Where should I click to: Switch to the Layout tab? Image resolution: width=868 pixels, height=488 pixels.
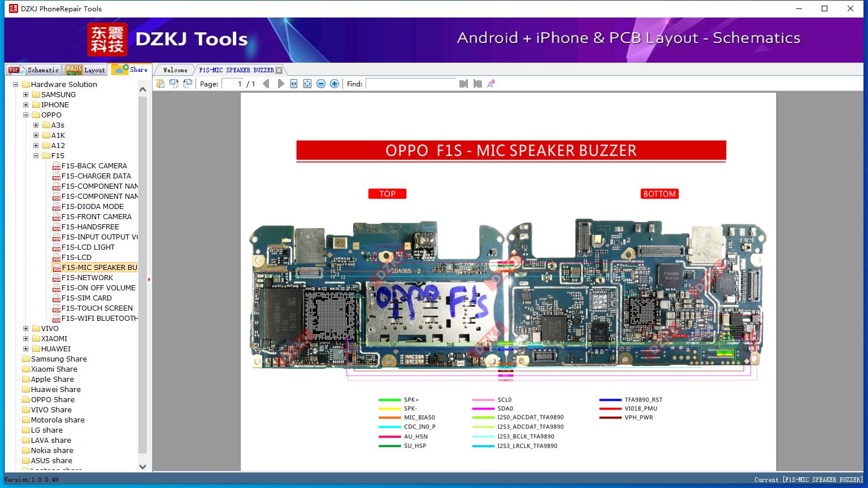[85, 70]
